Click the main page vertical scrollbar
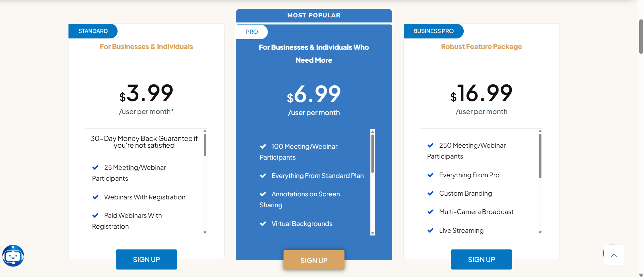Screen dimensions: 644x277 click(641, 37)
